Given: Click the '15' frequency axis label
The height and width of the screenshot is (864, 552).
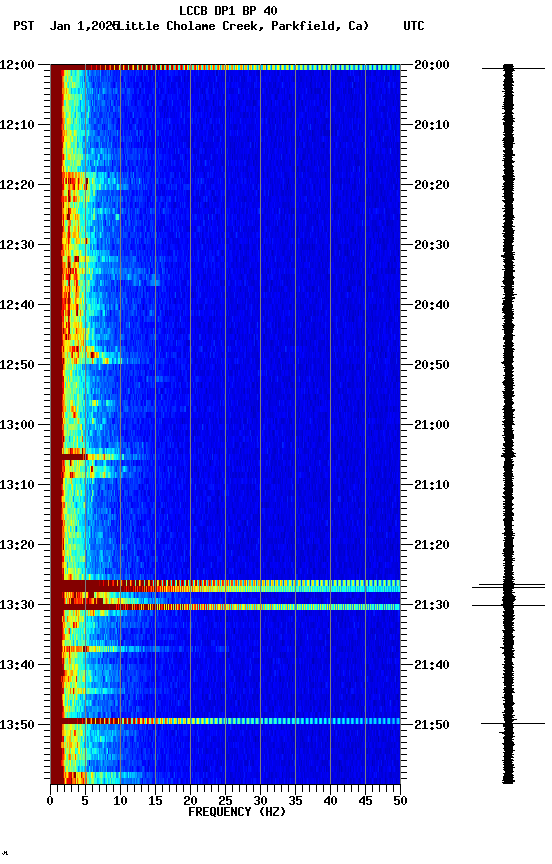Looking at the screenshot, I should click(x=155, y=801).
